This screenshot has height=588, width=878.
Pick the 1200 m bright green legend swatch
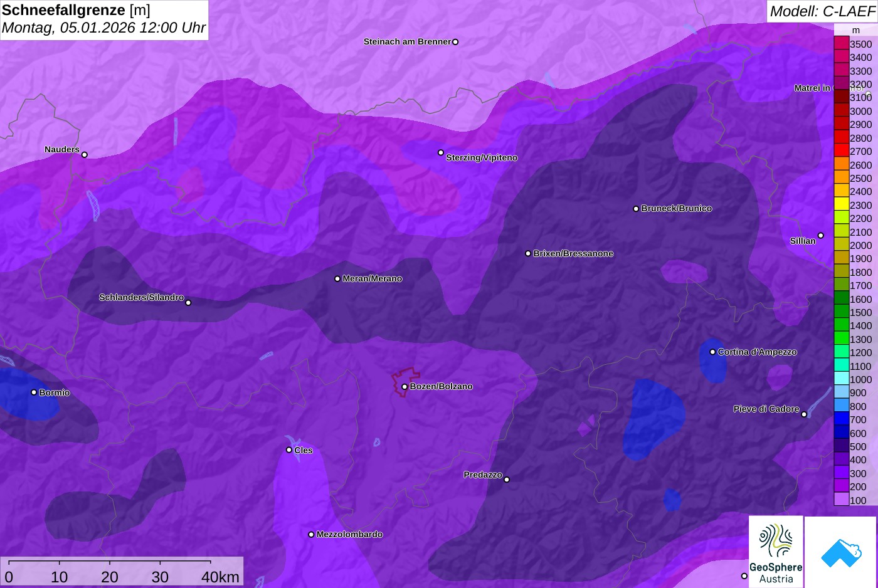pos(841,352)
